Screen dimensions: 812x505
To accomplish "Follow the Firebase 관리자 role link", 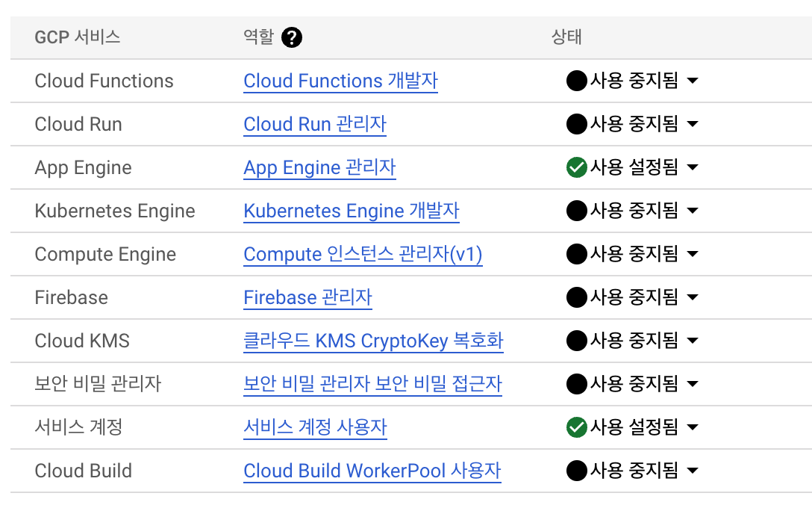I will pos(307,297).
